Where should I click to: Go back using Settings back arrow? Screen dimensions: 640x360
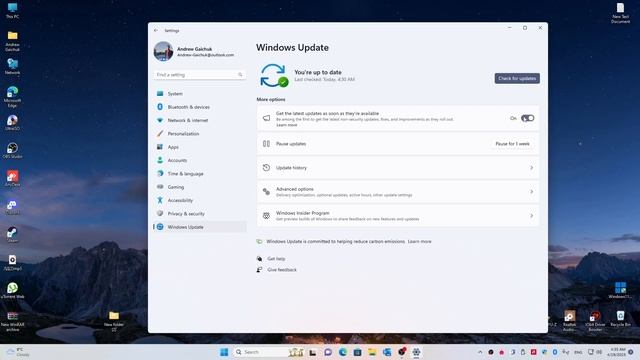pos(156,30)
